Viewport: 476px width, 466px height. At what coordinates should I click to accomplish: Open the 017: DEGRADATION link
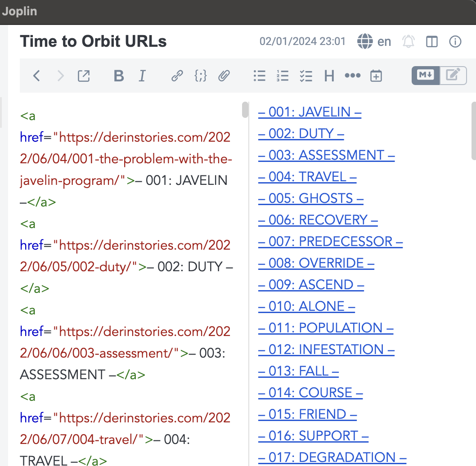332,457
